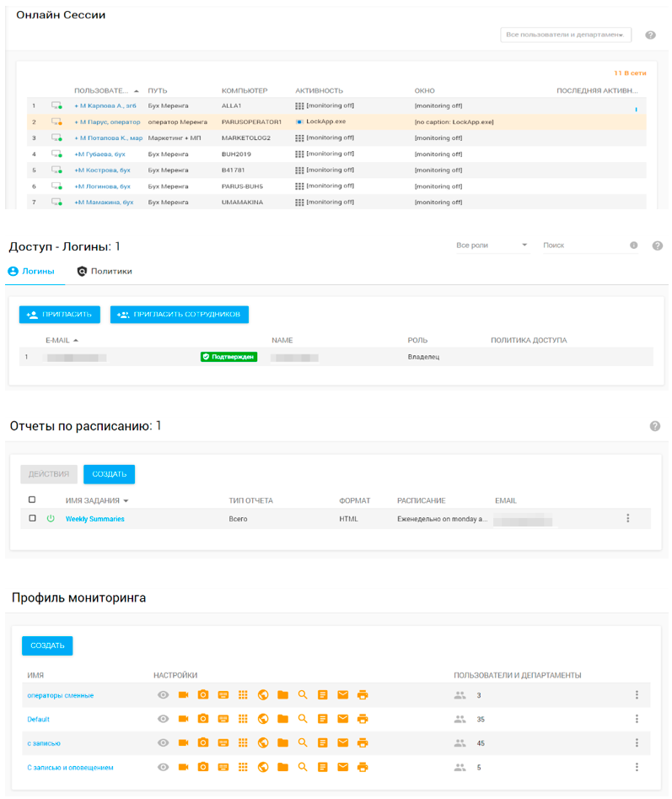Open Все пользователи и департаменты dropdown
This screenshot has width=672, height=799.
point(566,35)
